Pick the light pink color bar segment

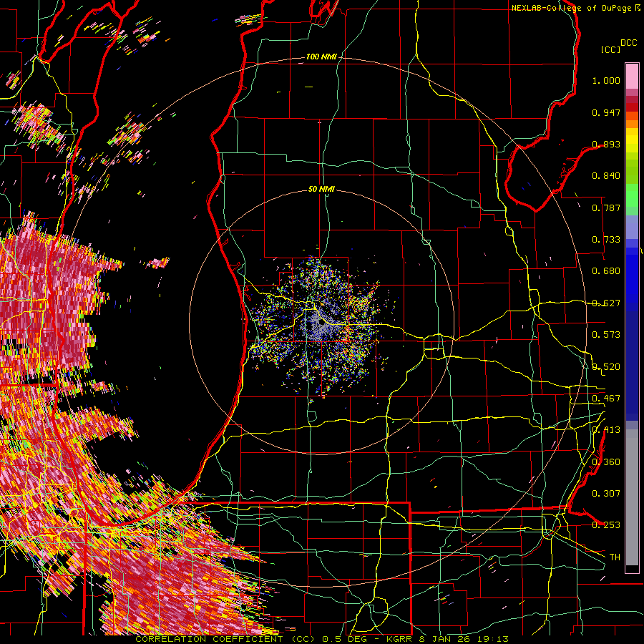(x=632, y=76)
